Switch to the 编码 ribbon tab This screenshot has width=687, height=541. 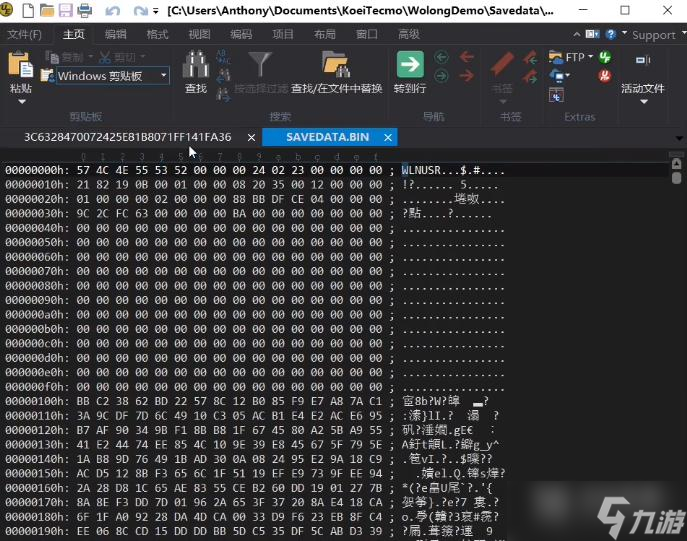click(x=241, y=34)
